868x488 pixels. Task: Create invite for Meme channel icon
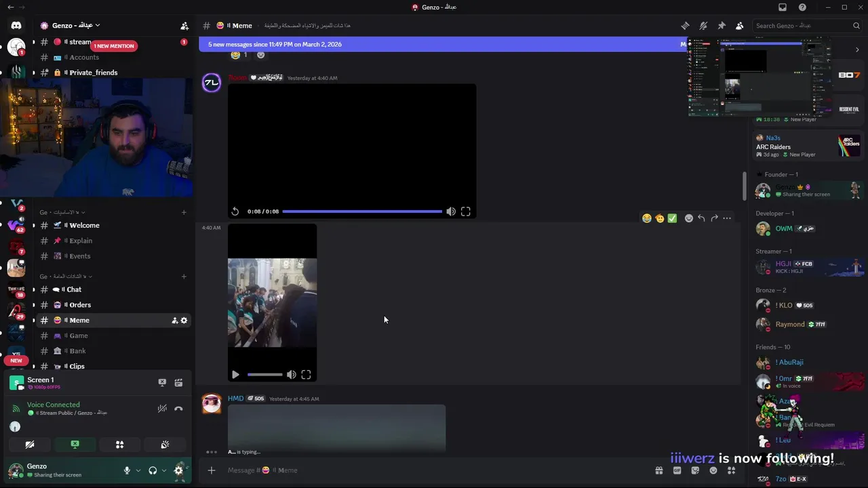(174, 321)
